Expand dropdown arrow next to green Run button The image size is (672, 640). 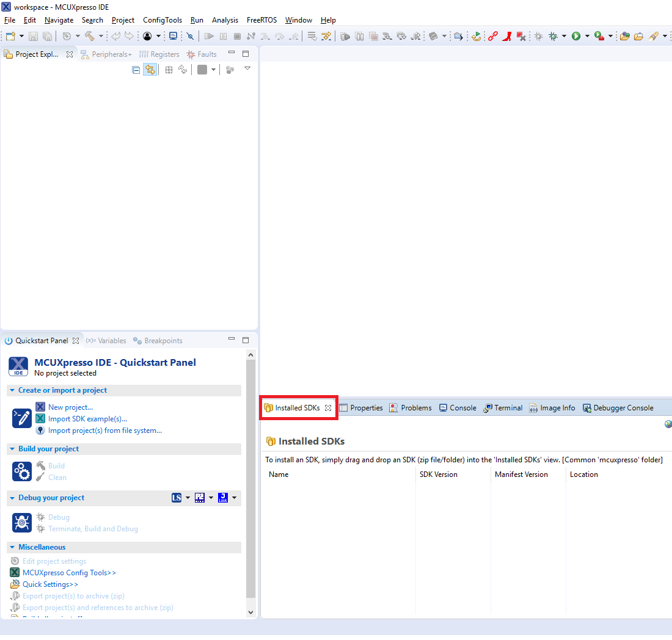(x=587, y=37)
